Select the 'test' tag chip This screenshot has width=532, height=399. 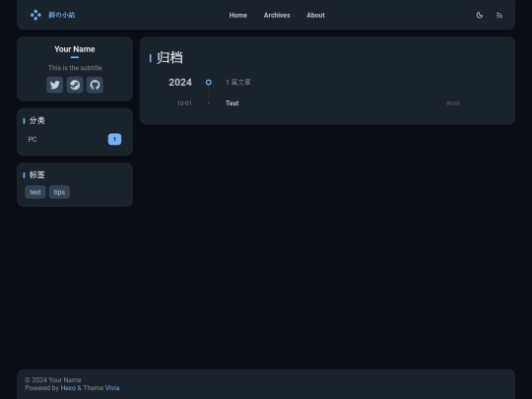pos(35,192)
